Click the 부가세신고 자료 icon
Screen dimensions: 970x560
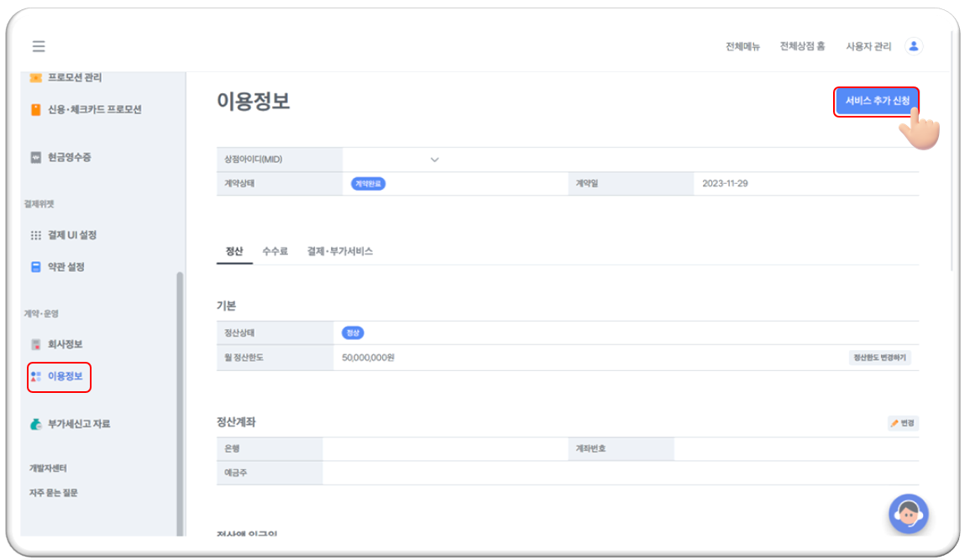click(35, 424)
